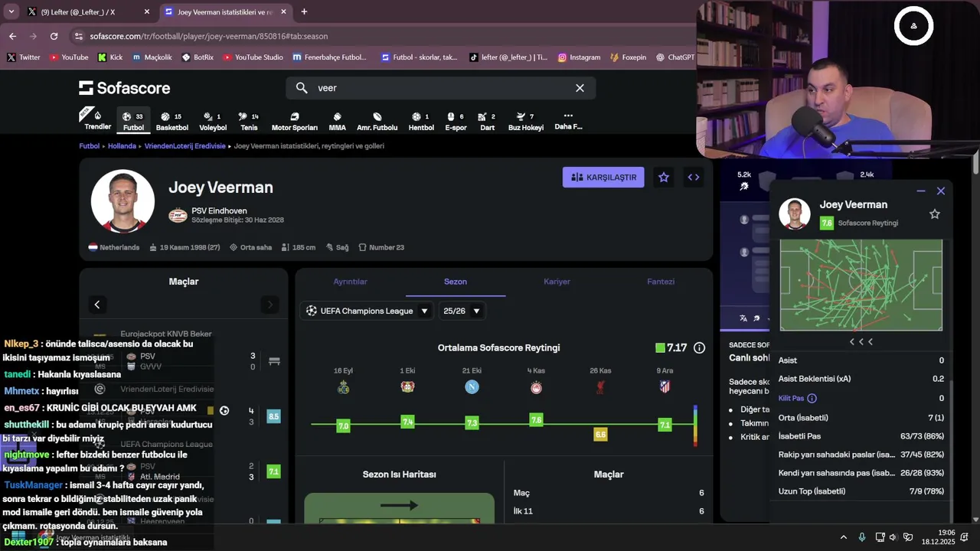Click the 8.5 match rating badge
Image resolution: width=980 pixels, height=551 pixels.
coord(273,416)
